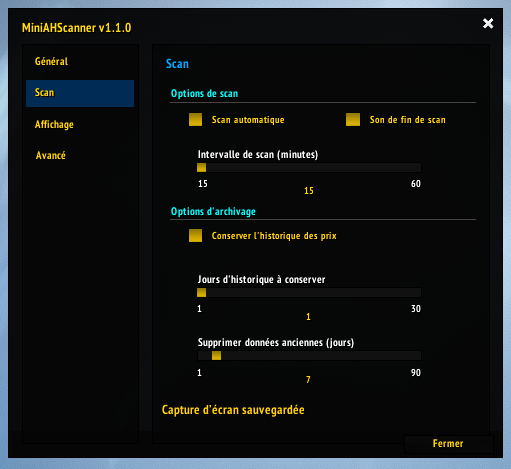Toggle the Scan automatique checkbox
The width and height of the screenshot is (511, 469).
(195, 119)
